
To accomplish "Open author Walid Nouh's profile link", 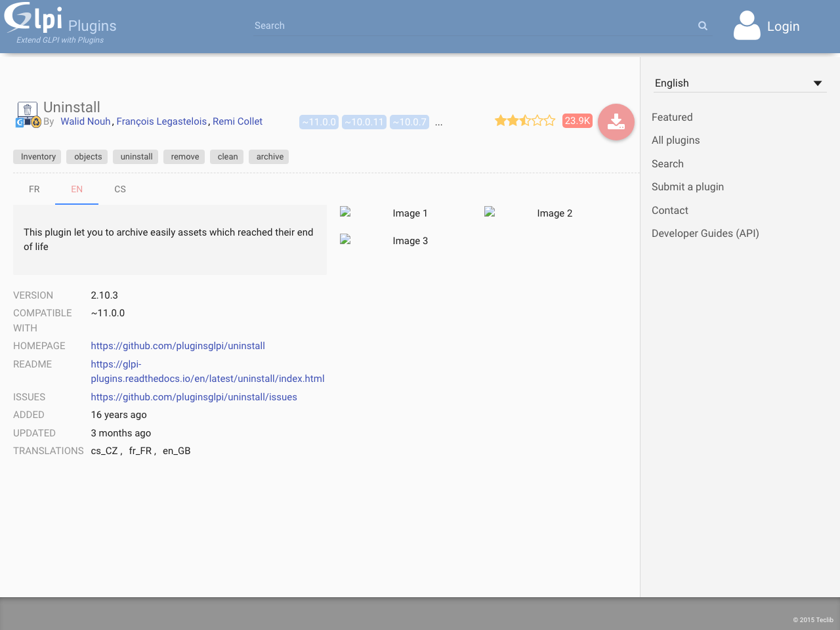I will [85, 121].
